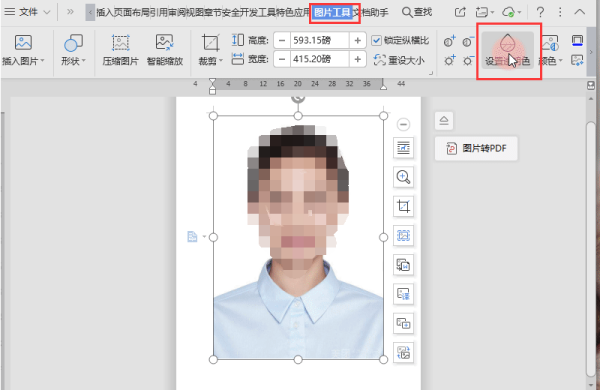This screenshot has height=390, width=600.
Task: Open the hamburger main menu icon
Action: click(x=10, y=12)
